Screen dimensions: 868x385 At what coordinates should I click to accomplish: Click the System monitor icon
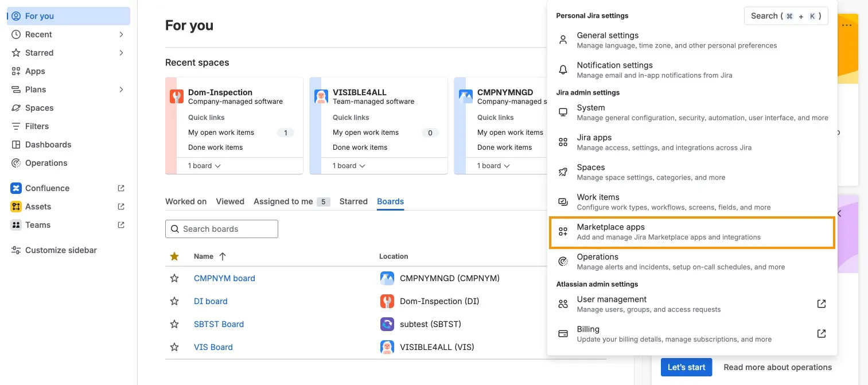pos(563,112)
